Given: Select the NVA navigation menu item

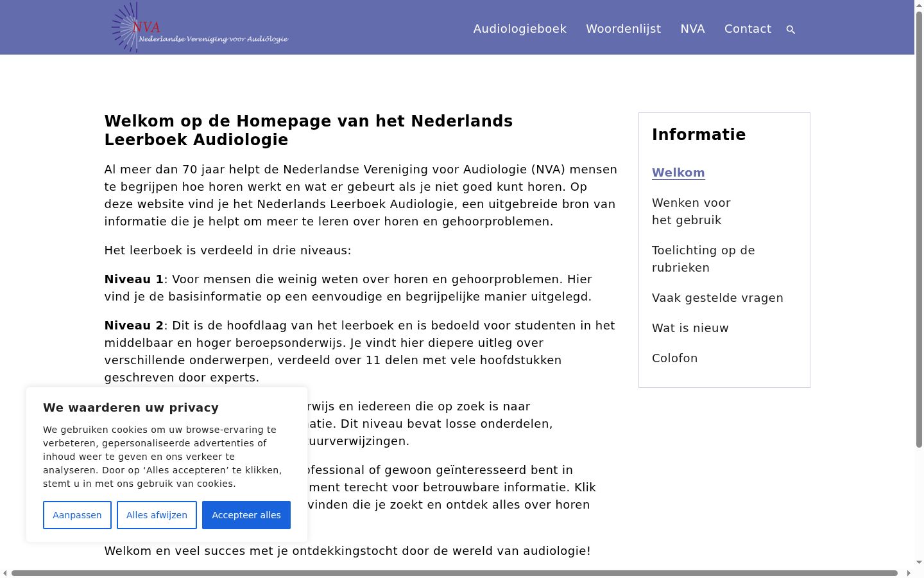Looking at the screenshot, I should click(692, 29).
